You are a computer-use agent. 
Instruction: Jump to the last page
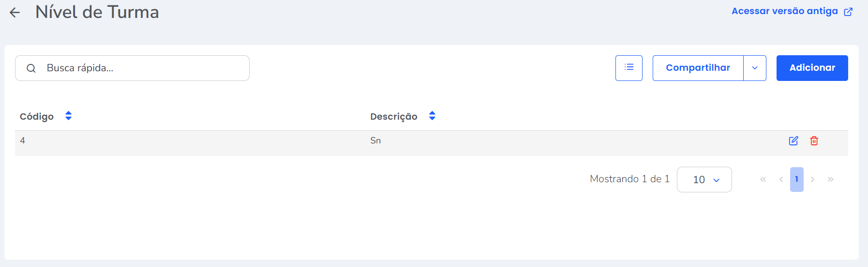831,179
